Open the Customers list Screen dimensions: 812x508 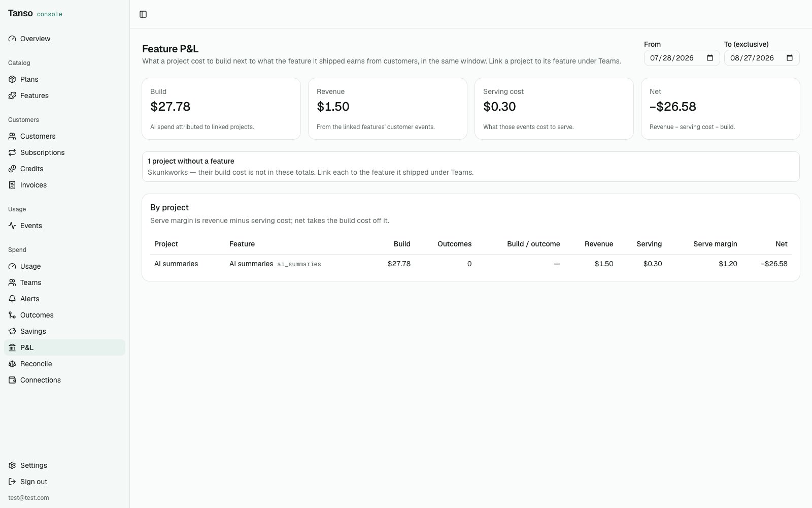64,136
